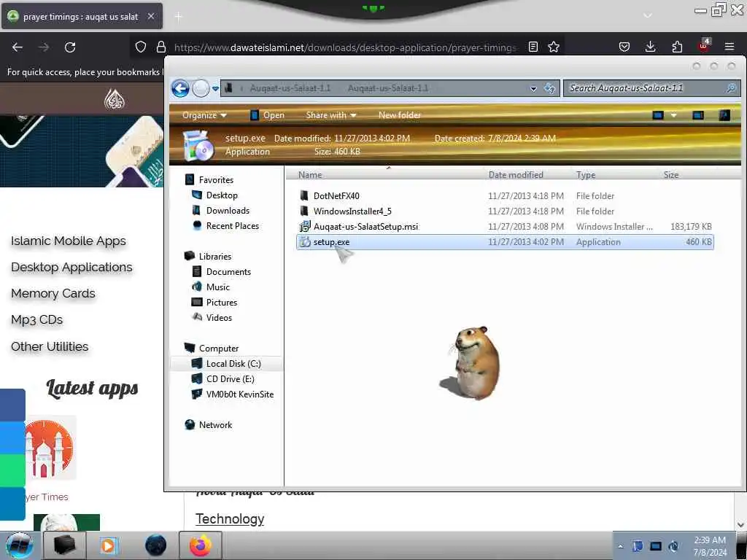Close the prayer timings tab
The width and height of the screenshot is (747, 560).
(150, 16)
